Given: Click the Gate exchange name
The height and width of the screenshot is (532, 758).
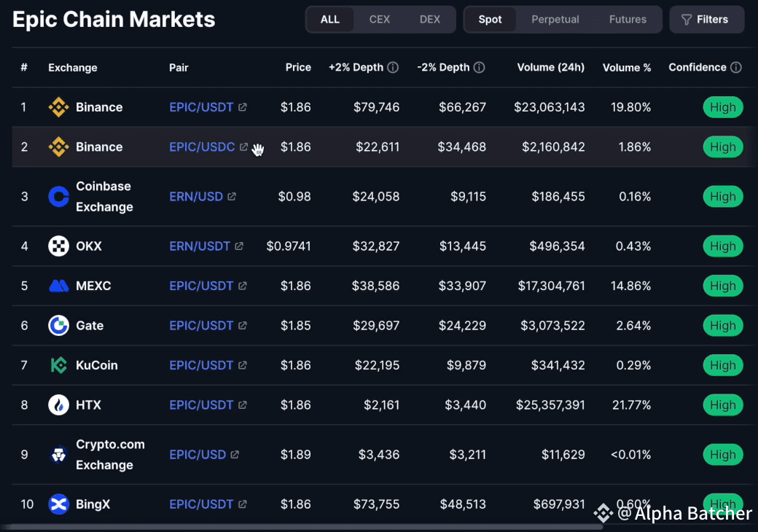Looking at the screenshot, I should click(90, 326).
